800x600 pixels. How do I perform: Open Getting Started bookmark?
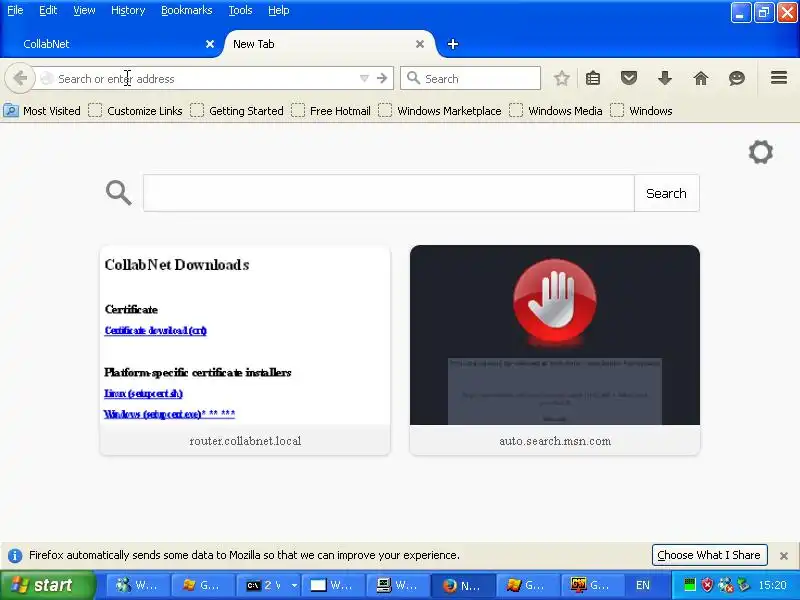237,111
